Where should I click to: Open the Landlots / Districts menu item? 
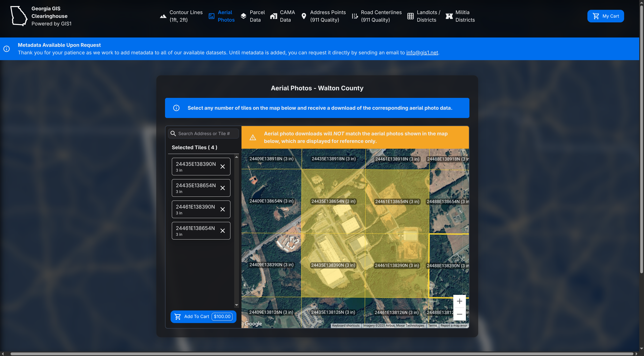pos(428,16)
